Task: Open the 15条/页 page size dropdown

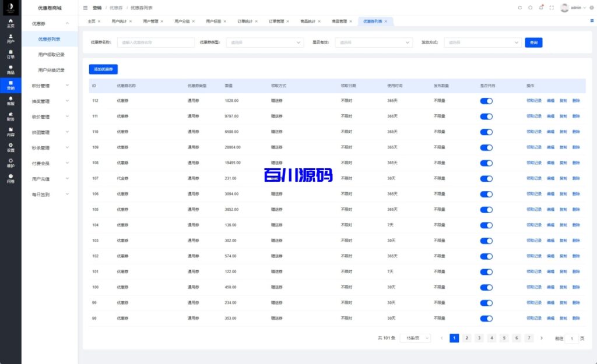Action: (x=415, y=338)
